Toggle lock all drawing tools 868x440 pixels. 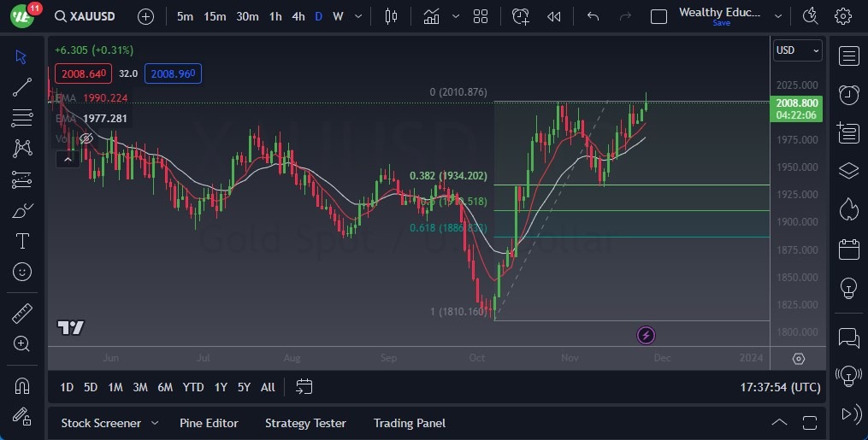(22, 416)
